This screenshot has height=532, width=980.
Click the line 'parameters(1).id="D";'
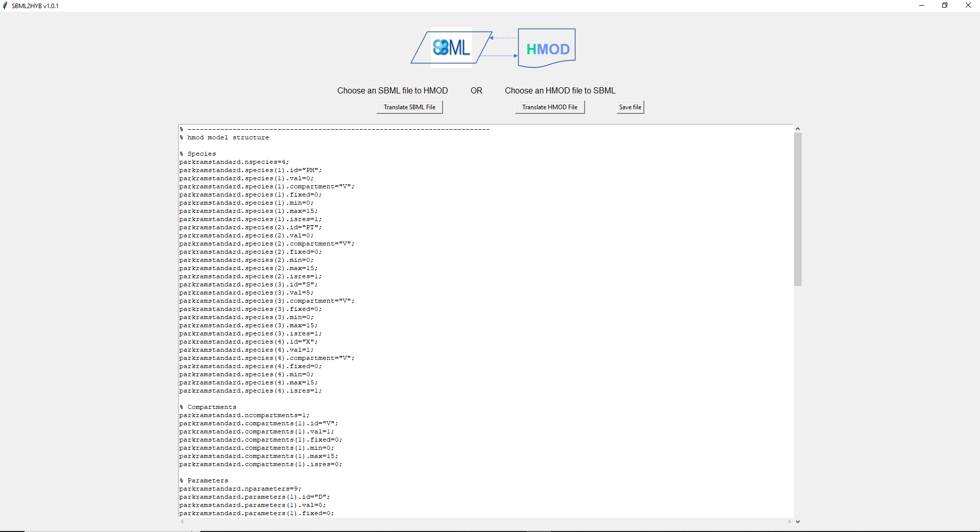tap(254, 497)
